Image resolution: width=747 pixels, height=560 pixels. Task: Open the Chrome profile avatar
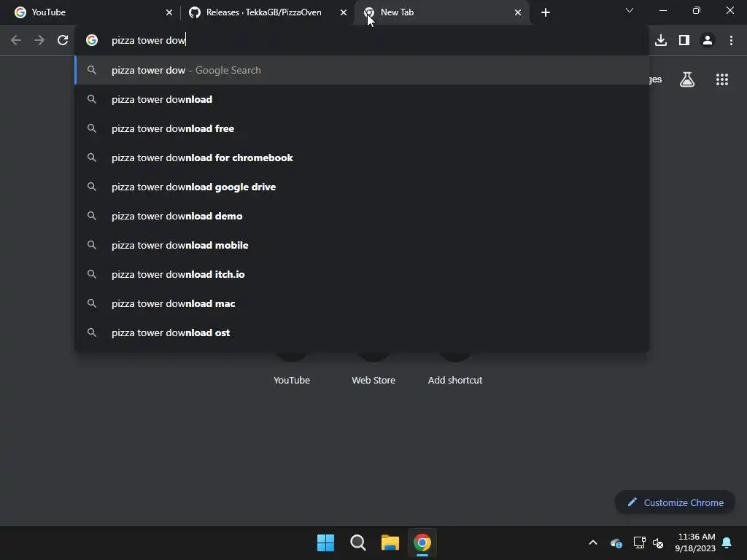click(708, 40)
